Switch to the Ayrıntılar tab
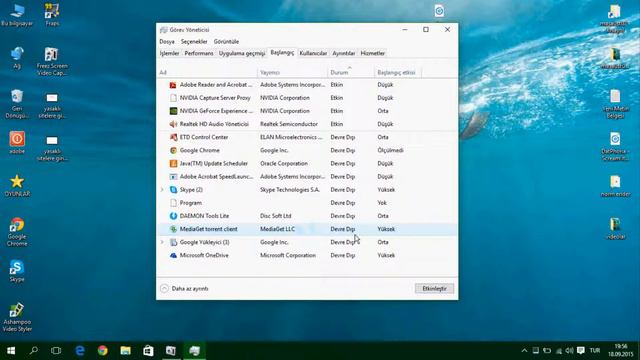The height and width of the screenshot is (360, 640). [x=343, y=53]
